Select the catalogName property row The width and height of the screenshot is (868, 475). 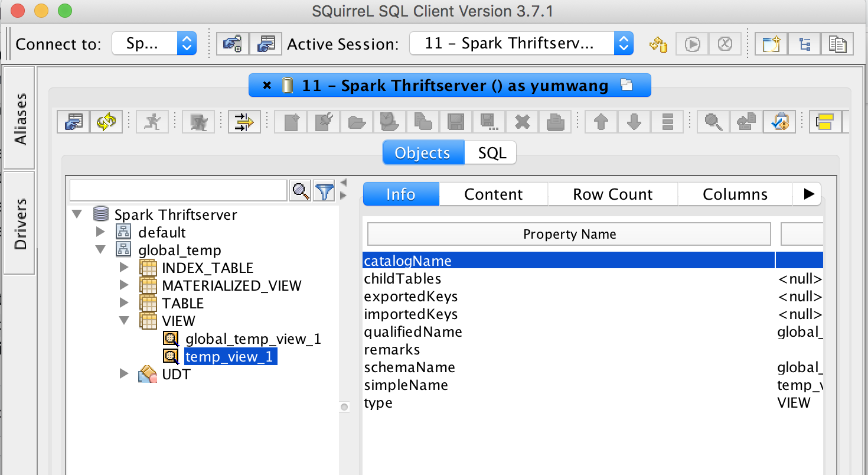coord(592,261)
